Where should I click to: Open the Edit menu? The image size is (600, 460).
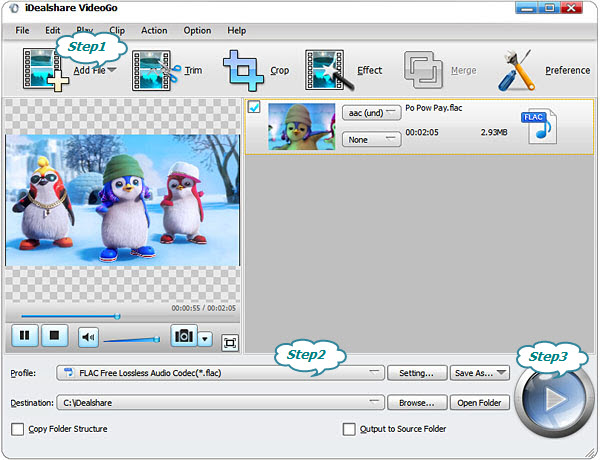tap(52, 30)
